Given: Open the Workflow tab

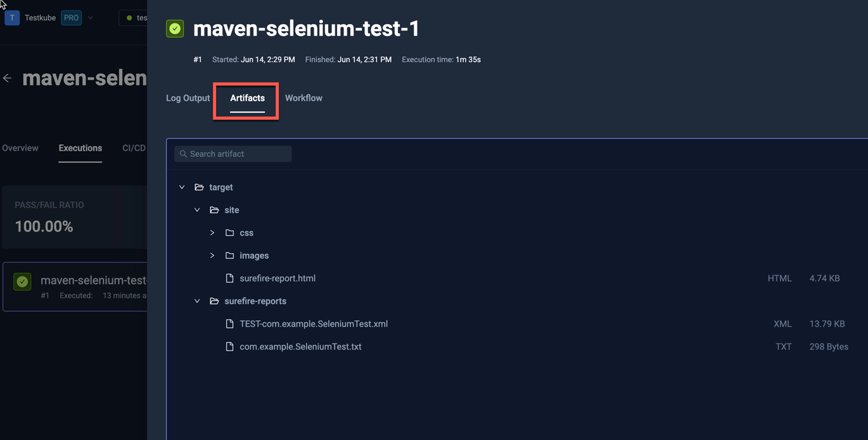Looking at the screenshot, I should [303, 98].
